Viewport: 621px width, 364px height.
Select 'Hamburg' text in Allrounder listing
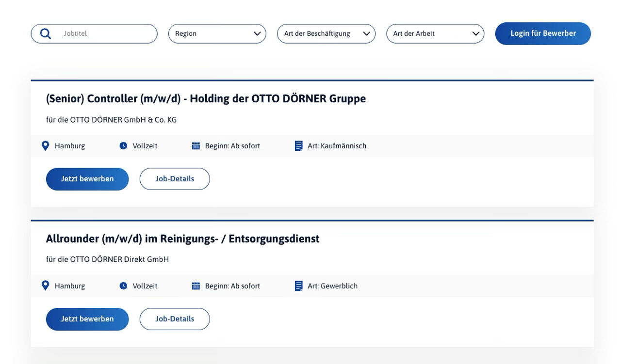coord(70,286)
